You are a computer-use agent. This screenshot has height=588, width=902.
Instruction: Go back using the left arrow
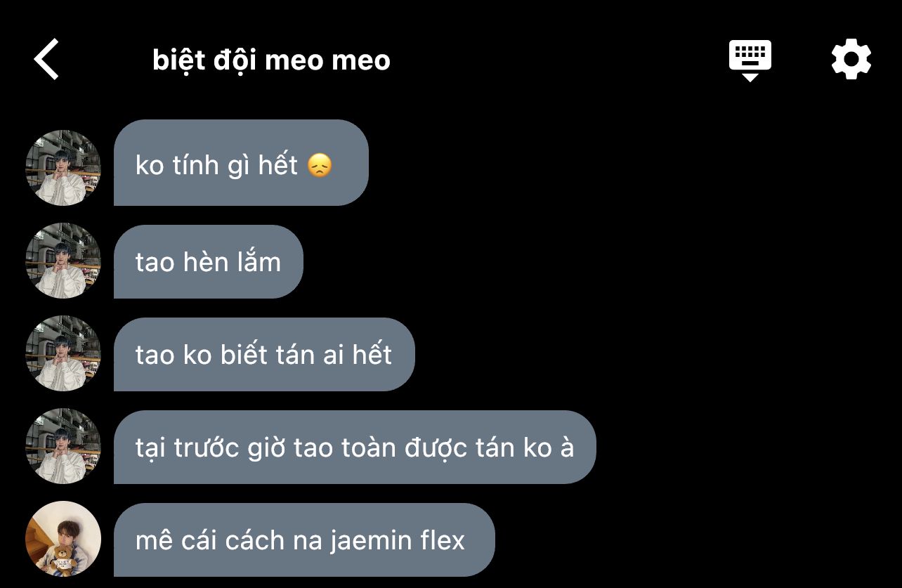coord(46,60)
